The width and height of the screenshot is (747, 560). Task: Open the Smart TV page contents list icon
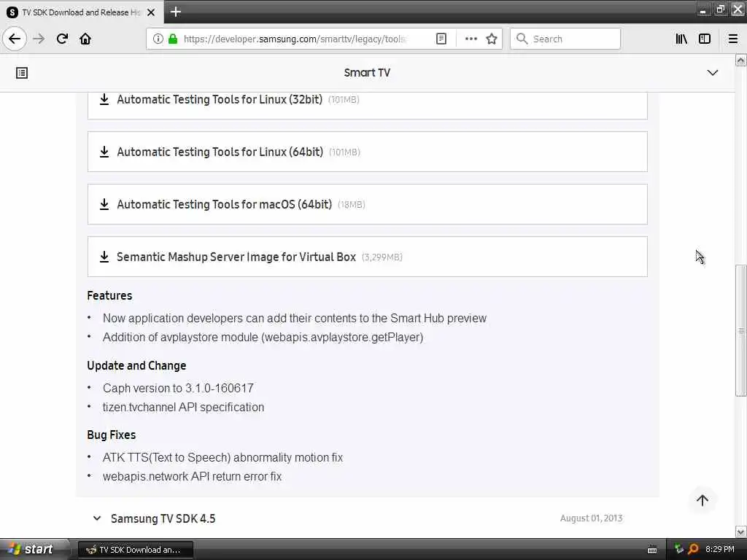22,73
